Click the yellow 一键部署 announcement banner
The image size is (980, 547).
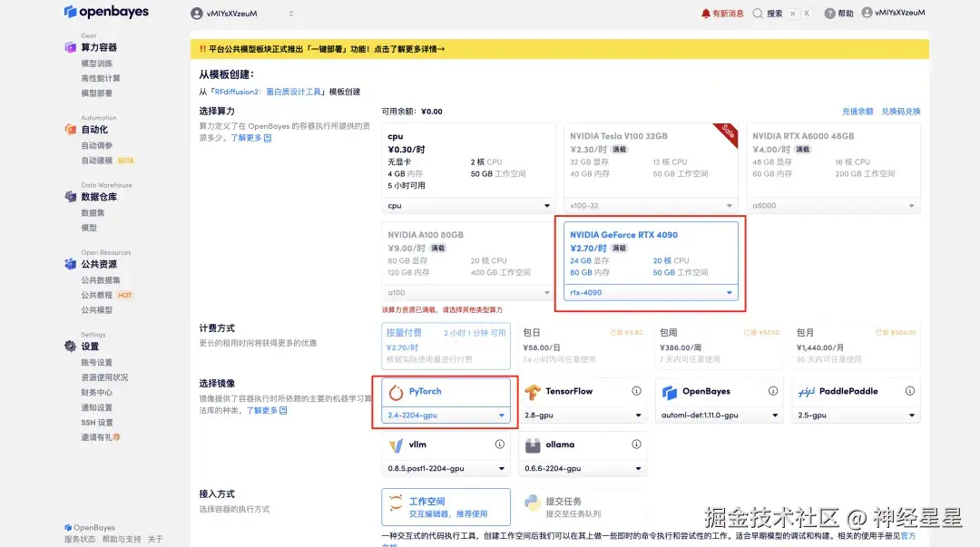[x=559, y=49]
